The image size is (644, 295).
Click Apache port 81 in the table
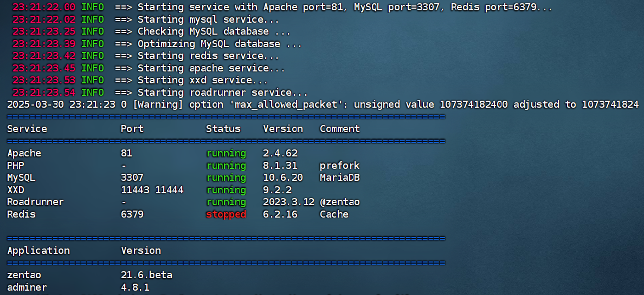pos(126,153)
